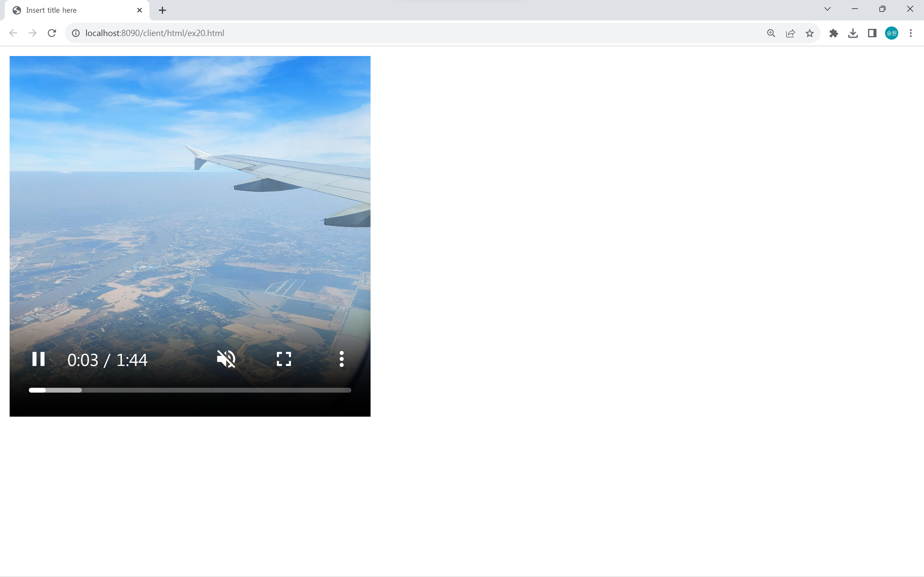
Task: Click the address bar URL
Action: coord(155,33)
